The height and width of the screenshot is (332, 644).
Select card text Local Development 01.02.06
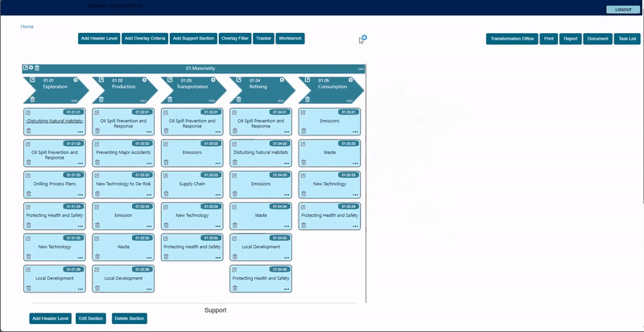[x=123, y=278]
